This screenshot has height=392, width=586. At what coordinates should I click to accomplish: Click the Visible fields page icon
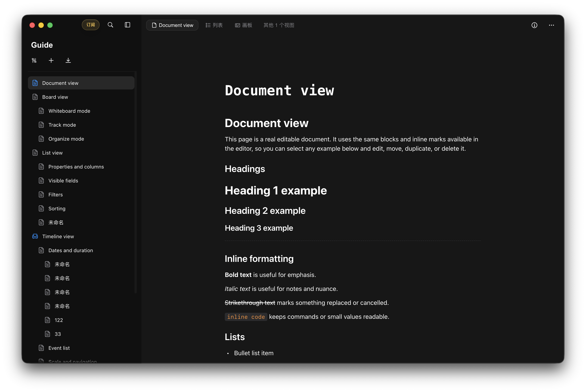coord(41,181)
